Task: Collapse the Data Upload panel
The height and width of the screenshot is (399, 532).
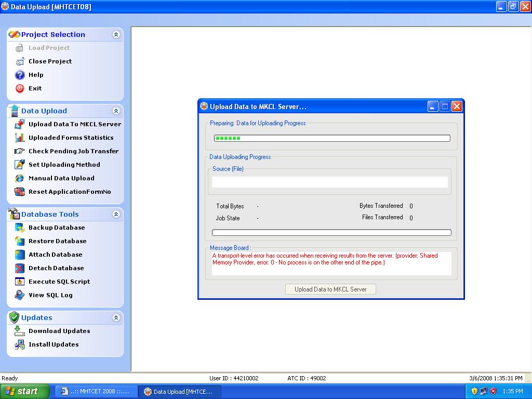Action: coord(116,111)
